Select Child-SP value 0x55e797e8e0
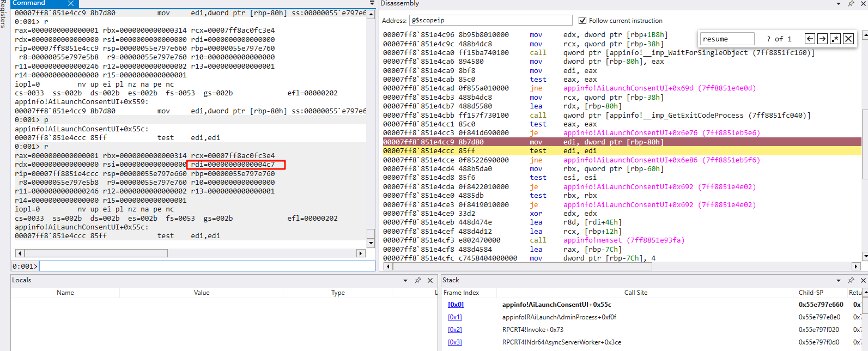The image size is (868, 351). [x=820, y=317]
